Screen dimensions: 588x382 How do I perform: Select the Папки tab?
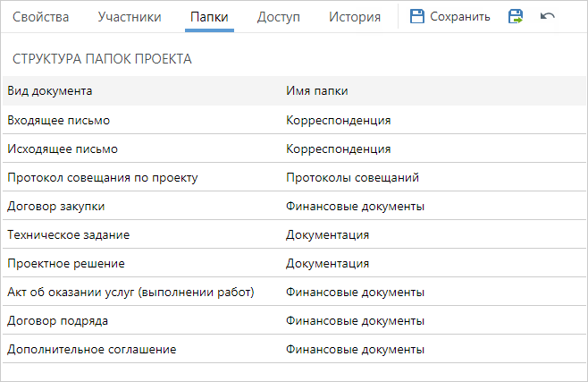[x=209, y=17]
